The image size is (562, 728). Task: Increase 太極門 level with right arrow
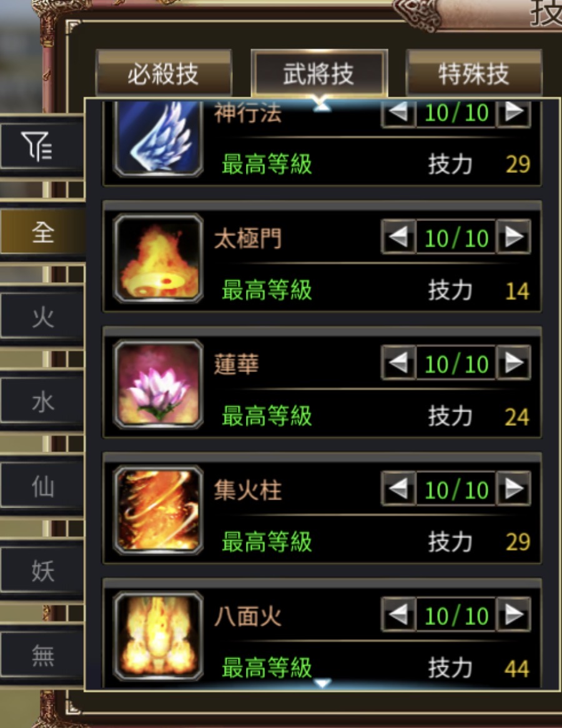[x=514, y=237]
